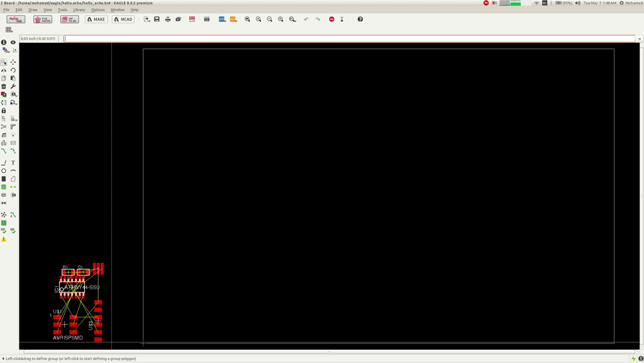Select the Delete trash tool
Screen dimensions: 644x363
click(4, 86)
